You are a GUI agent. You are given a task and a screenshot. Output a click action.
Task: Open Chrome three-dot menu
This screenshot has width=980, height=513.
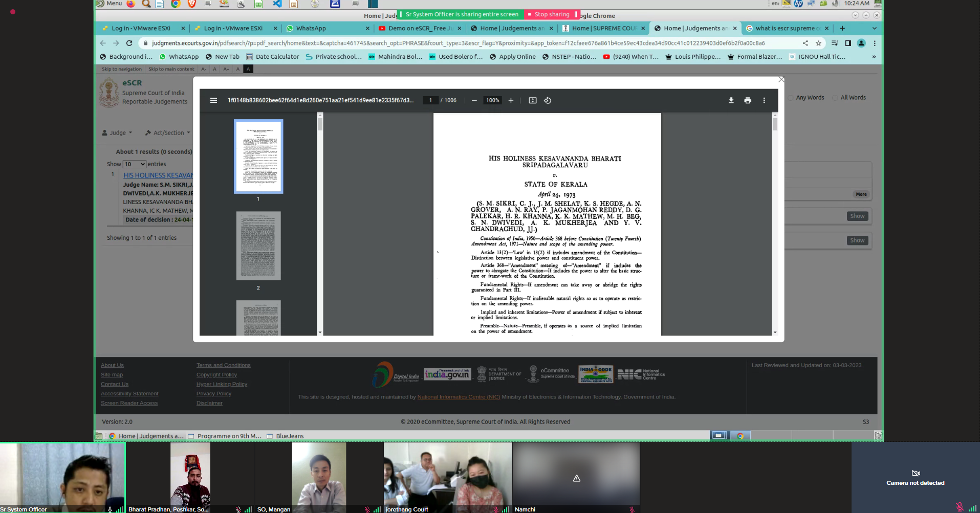tap(875, 43)
